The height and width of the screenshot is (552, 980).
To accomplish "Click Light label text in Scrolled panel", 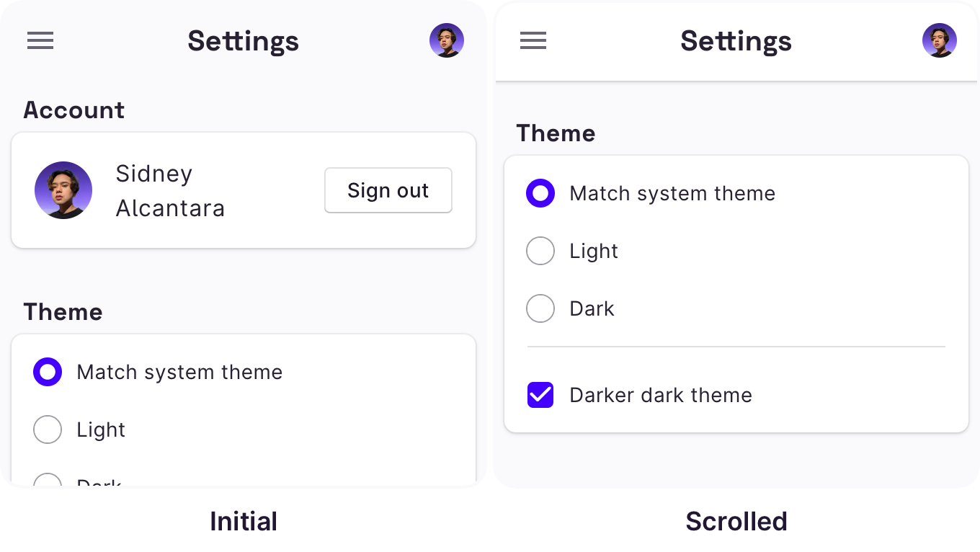I will coord(594,251).
